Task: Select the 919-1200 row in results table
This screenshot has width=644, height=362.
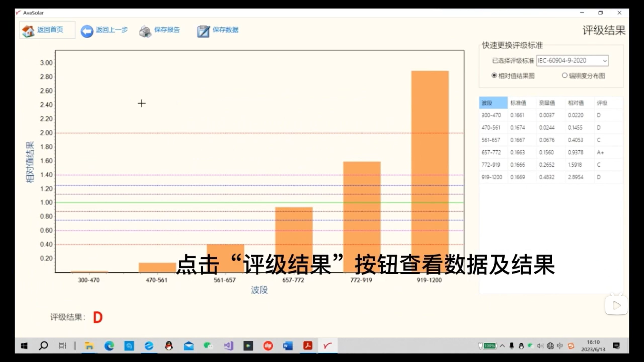Action: 550,177
